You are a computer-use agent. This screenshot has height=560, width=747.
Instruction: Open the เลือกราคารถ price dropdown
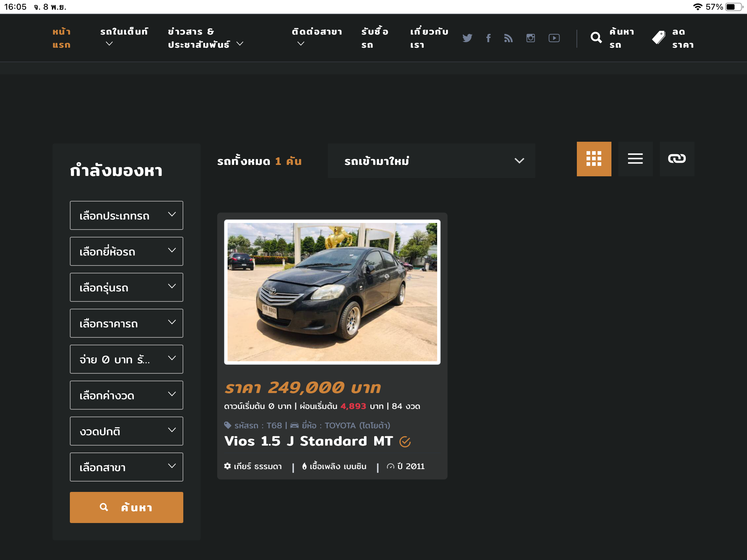click(x=127, y=323)
